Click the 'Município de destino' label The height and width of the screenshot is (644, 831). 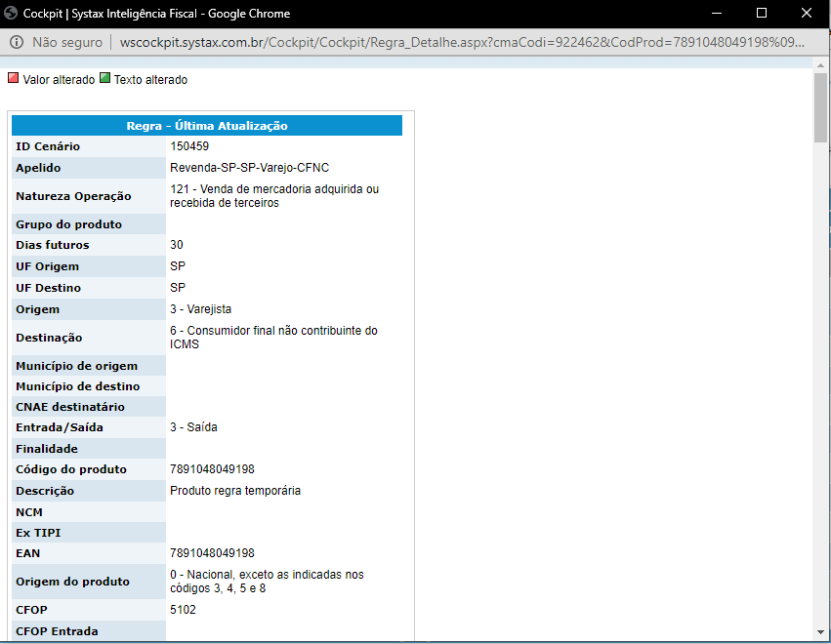(77, 386)
